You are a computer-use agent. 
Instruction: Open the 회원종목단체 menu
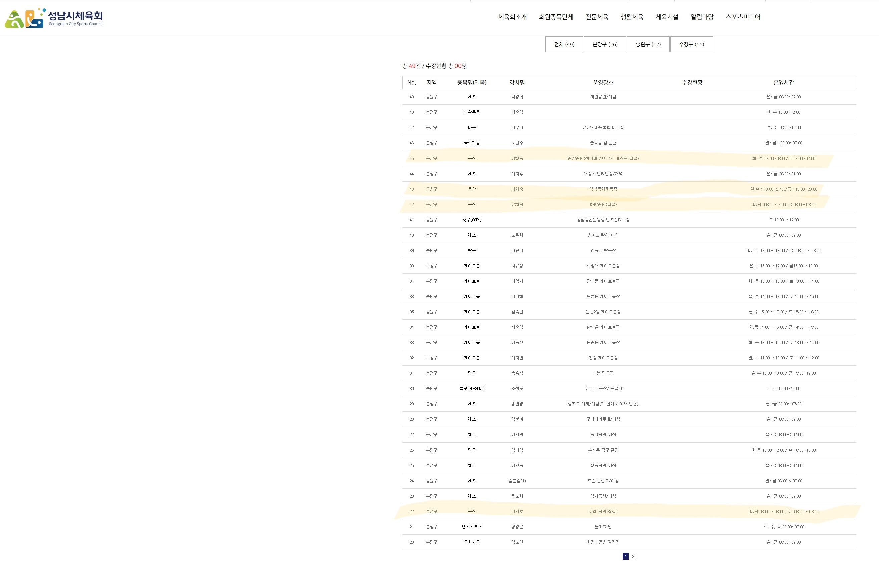pyautogui.click(x=556, y=17)
